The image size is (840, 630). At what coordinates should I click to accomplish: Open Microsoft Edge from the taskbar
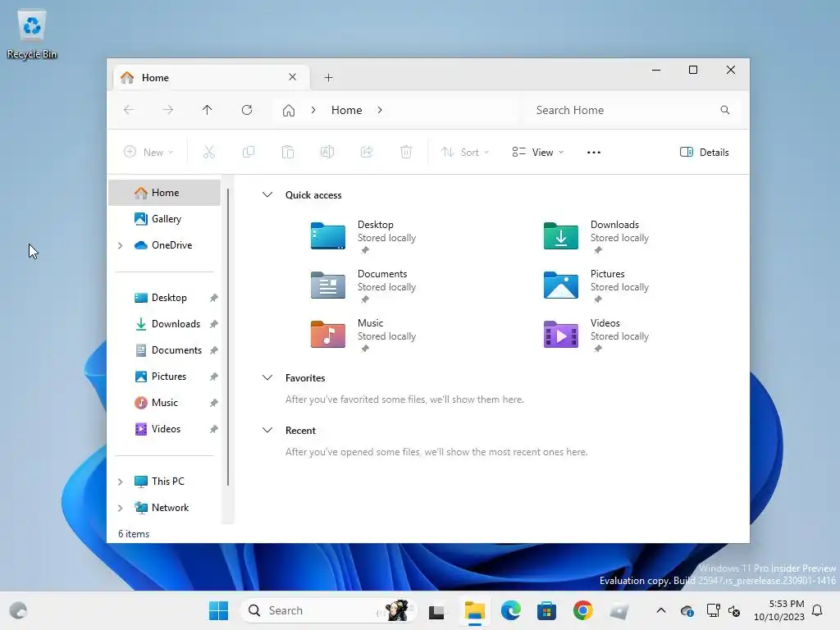pyautogui.click(x=510, y=610)
